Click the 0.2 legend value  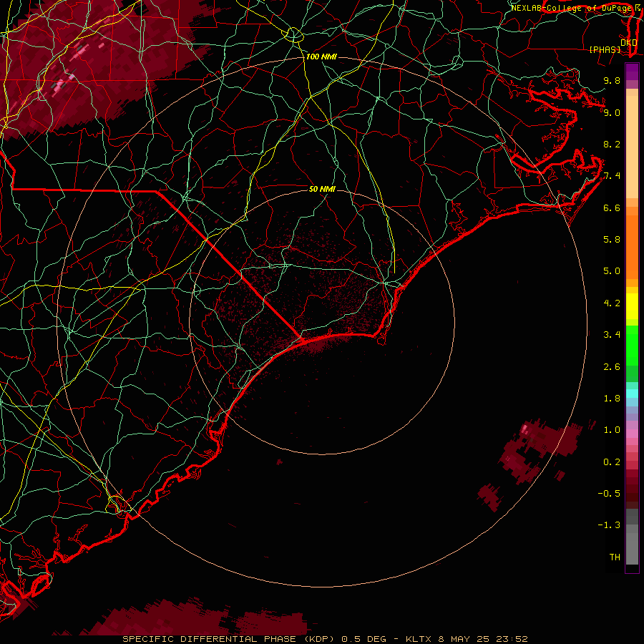point(612,462)
